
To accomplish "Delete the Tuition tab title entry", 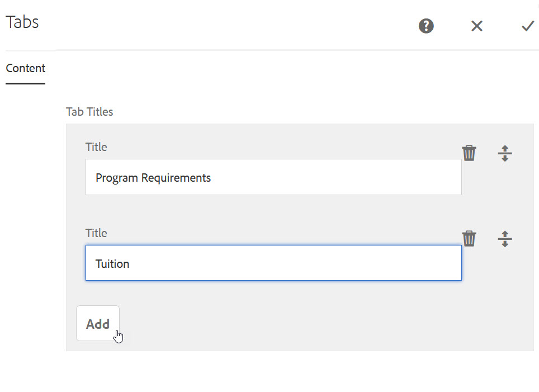I will 469,239.
